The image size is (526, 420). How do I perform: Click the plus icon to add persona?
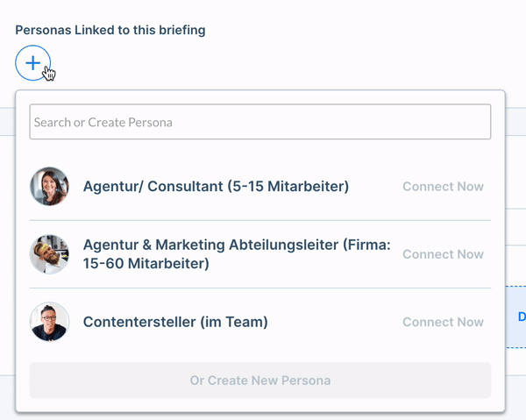point(33,63)
